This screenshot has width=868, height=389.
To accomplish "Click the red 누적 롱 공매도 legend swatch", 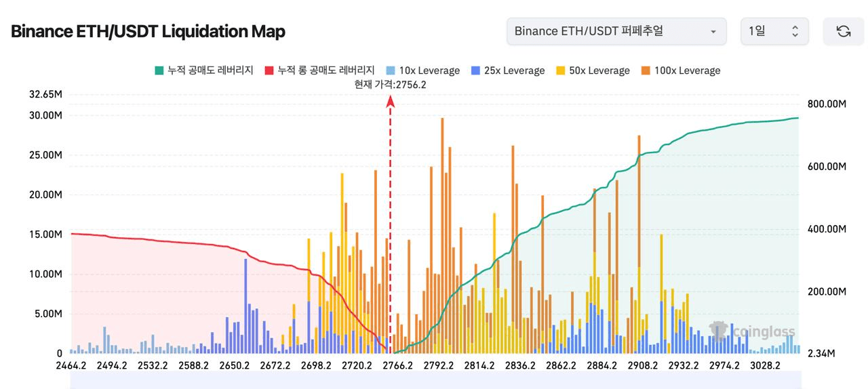I will click(x=269, y=70).
